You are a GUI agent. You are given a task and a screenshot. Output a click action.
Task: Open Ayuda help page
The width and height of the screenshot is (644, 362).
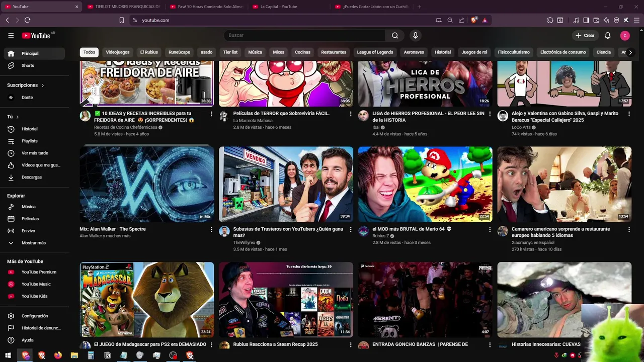[x=34, y=340]
